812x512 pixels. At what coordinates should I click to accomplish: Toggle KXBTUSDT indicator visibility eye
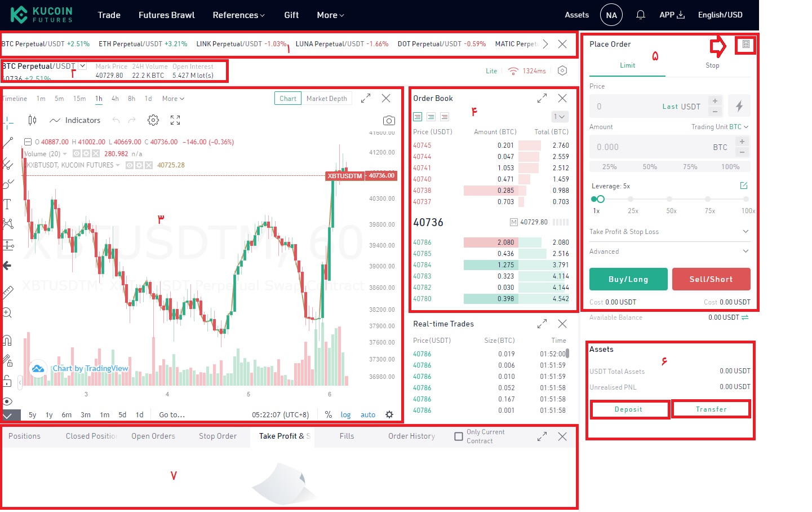coord(130,165)
